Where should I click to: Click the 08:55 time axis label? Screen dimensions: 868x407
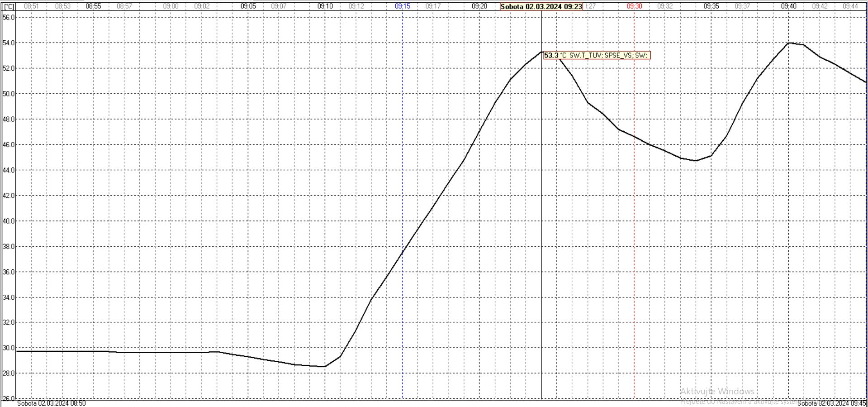click(x=93, y=6)
